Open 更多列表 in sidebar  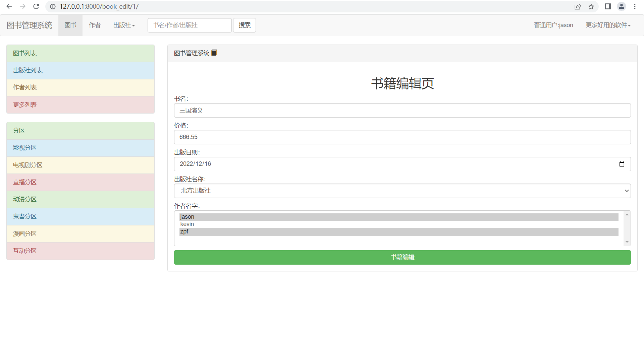coord(80,105)
